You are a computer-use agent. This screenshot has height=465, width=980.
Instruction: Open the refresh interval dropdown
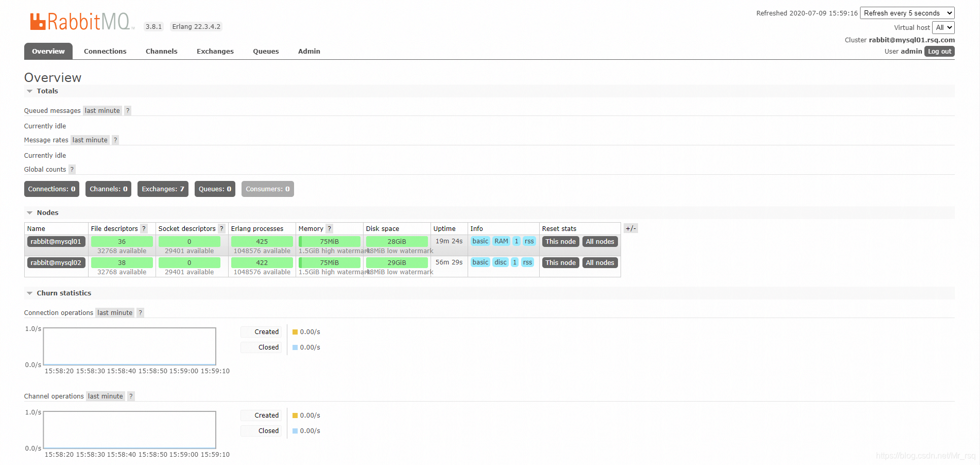[x=907, y=13]
